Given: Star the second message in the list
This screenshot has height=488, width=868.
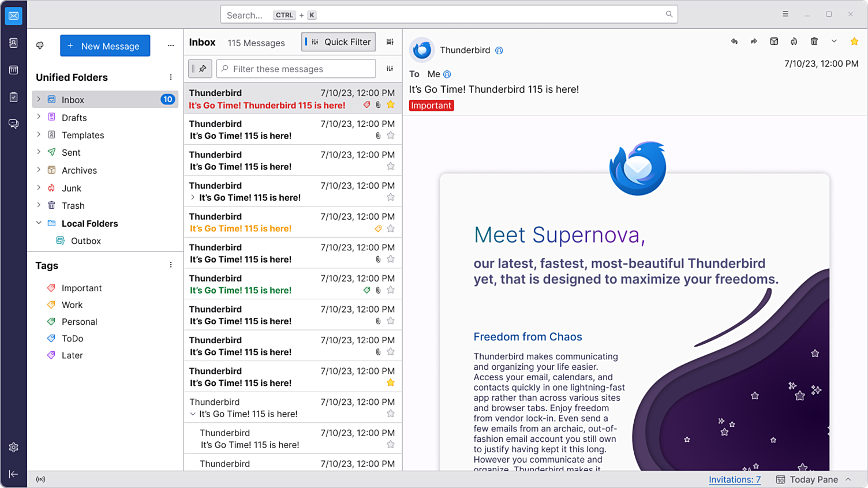Looking at the screenshot, I should 390,136.
